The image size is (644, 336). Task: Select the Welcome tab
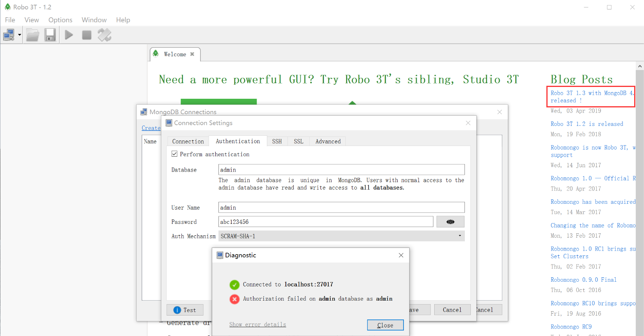tap(175, 54)
